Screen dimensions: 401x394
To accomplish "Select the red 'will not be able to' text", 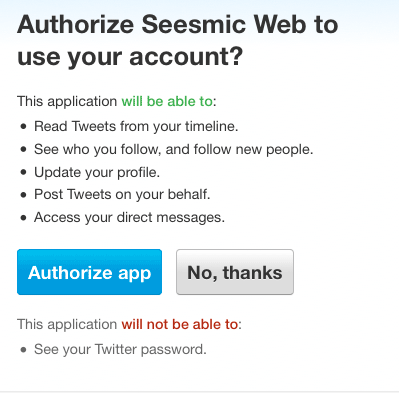I will point(180,324).
